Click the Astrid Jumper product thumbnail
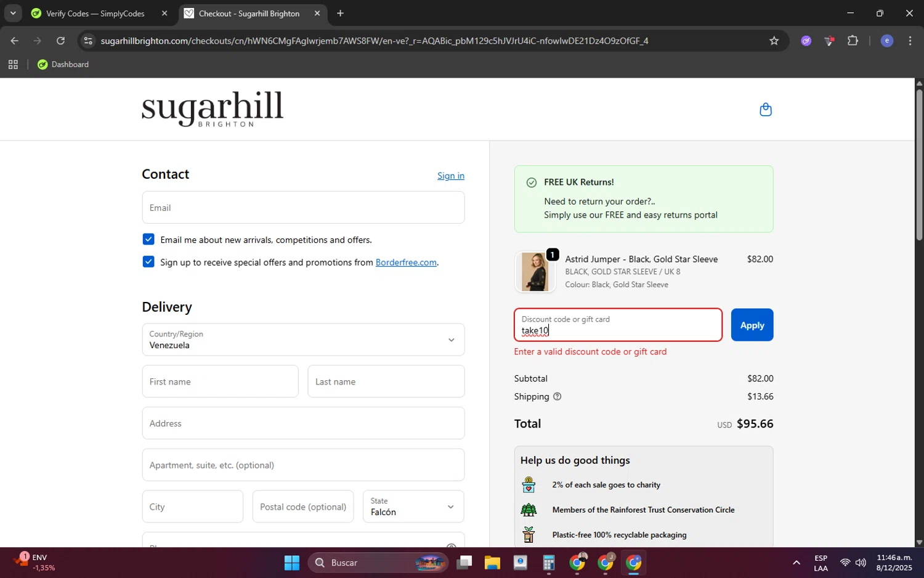The width and height of the screenshot is (924, 578). point(535,272)
